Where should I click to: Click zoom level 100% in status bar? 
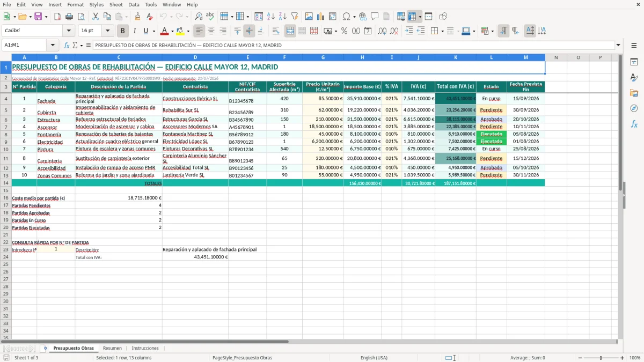(635, 358)
